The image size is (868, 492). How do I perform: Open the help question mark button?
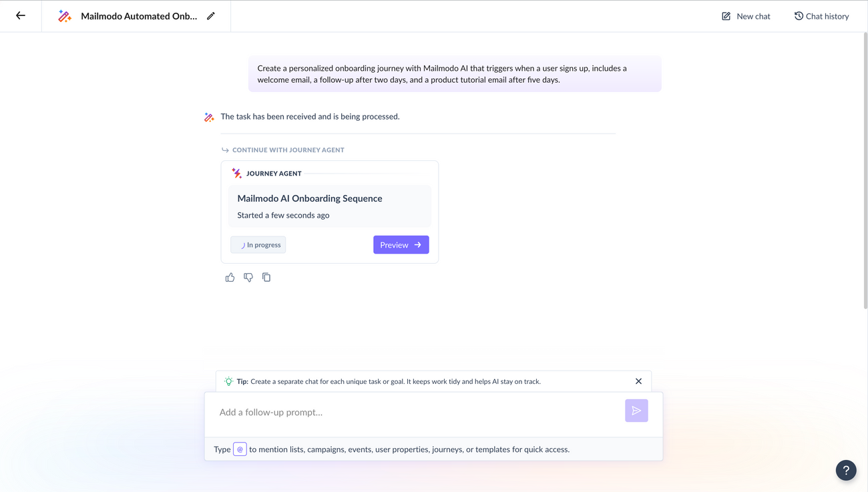(846, 470)
